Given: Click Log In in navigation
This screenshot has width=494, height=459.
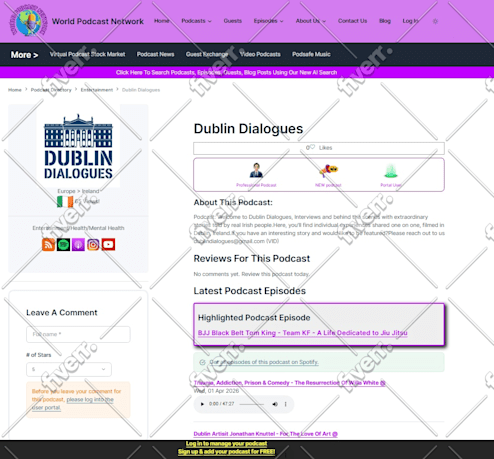Looking at the screenshot, I should coord(410,21).
